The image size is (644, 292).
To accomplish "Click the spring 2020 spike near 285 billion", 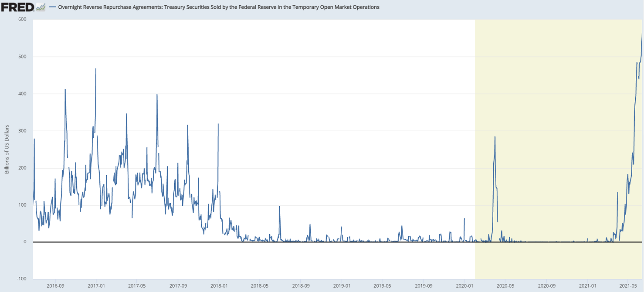I will coord(495,137).
